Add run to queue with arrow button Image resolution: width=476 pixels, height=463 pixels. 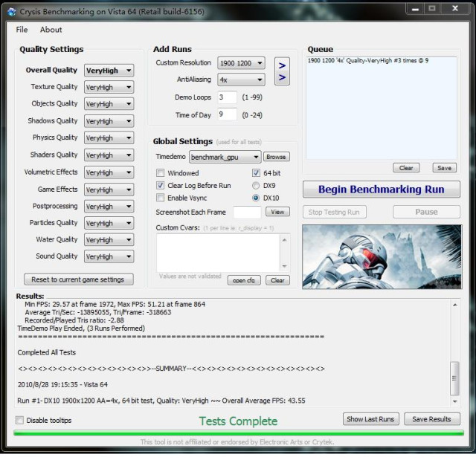[282, 71]
